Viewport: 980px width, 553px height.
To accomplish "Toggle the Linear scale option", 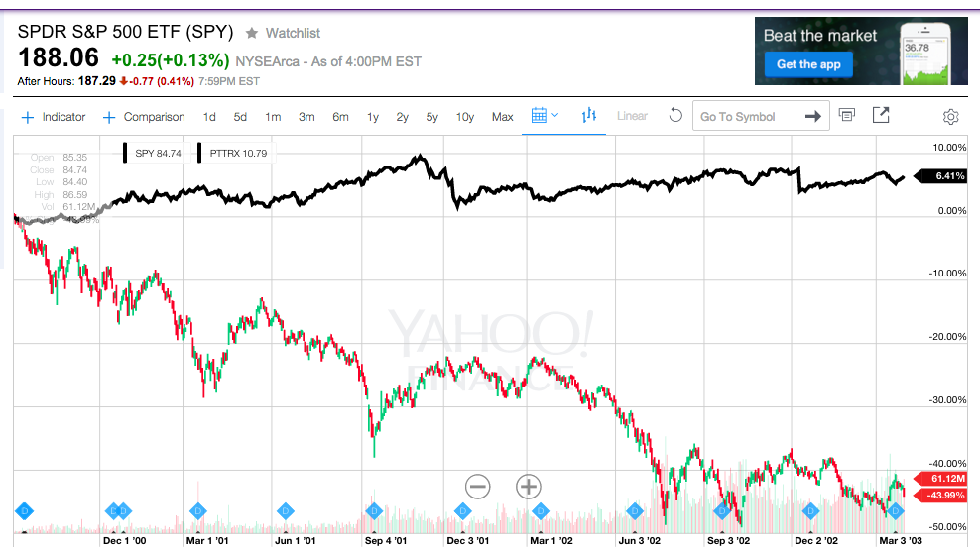I will pyautogui.click(x=632, y=116).
